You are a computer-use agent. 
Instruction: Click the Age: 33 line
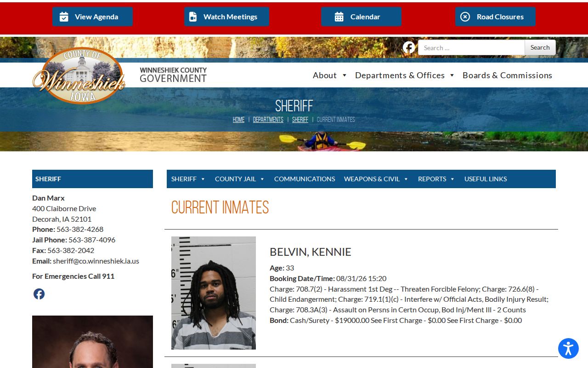pos(282,268)
